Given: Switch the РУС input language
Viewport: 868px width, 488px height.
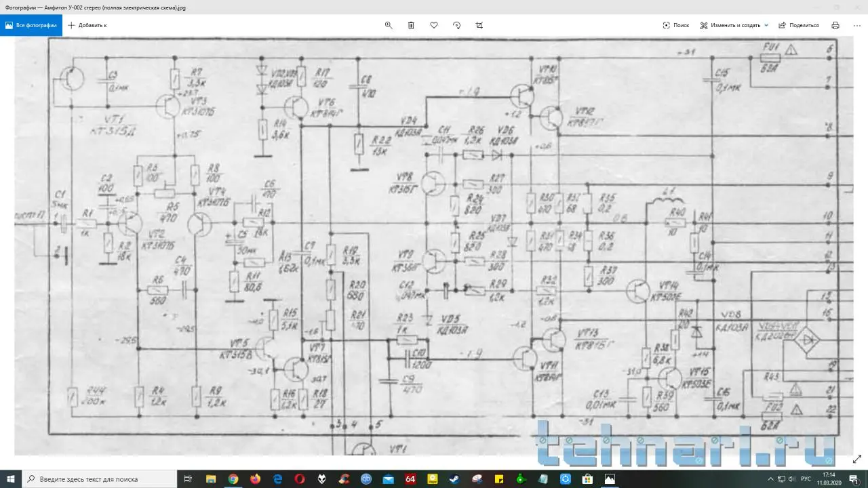Looking at the screenshot, I should tap(806, 479).
